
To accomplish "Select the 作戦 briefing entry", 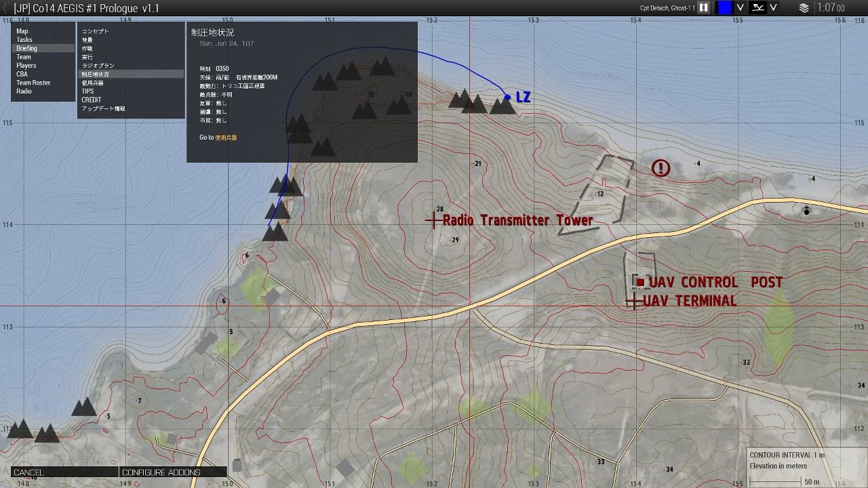I will (131, 49).
